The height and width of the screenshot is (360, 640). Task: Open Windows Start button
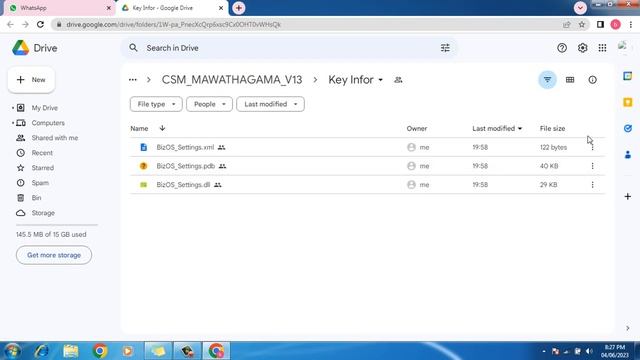point(12,351)
